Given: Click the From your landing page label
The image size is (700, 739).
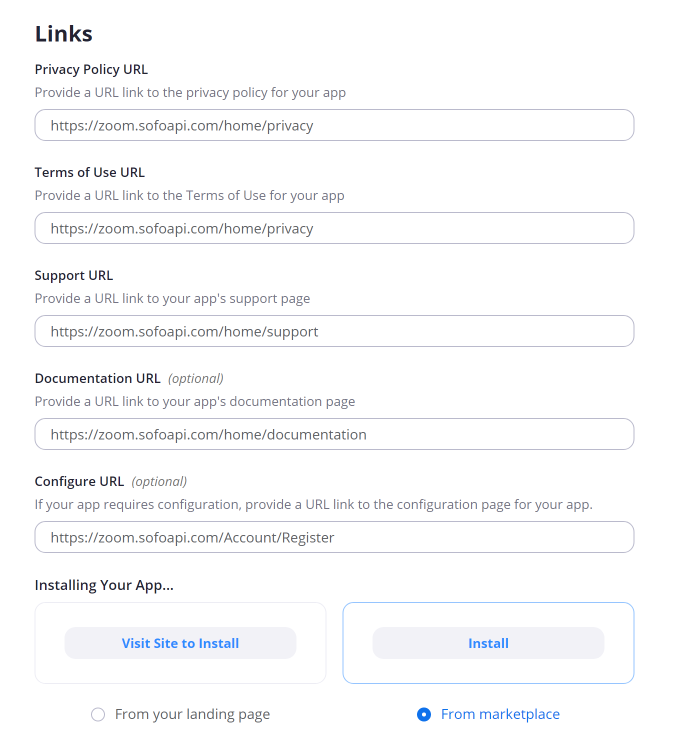Looking at the screenshot, I should point(192,714).
